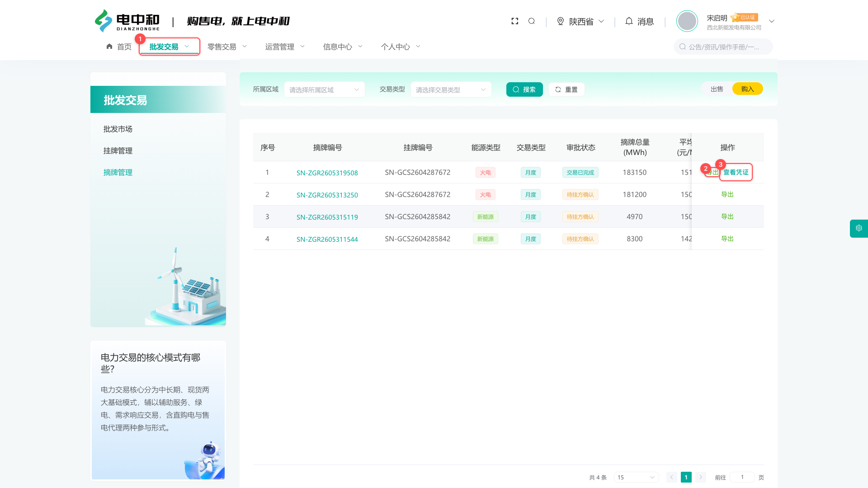Go to next page arrow
This screenshot has height=488, width=868.
click(701, 477)
